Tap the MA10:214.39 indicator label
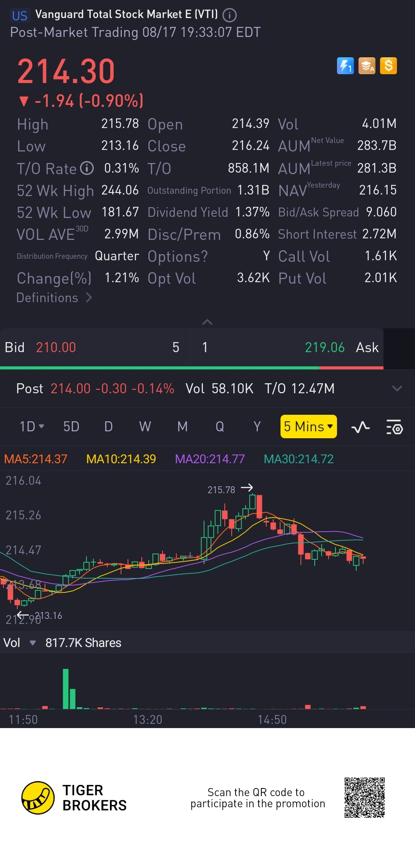Image resolution: width=415 pixels, height=868 pixels. coord(121,459)
